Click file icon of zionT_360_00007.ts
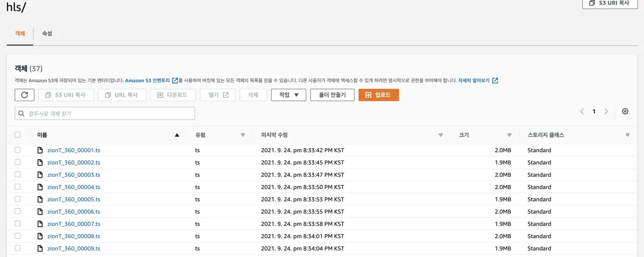Viewport: 644px width, 257px height. (x=40, y=224)
